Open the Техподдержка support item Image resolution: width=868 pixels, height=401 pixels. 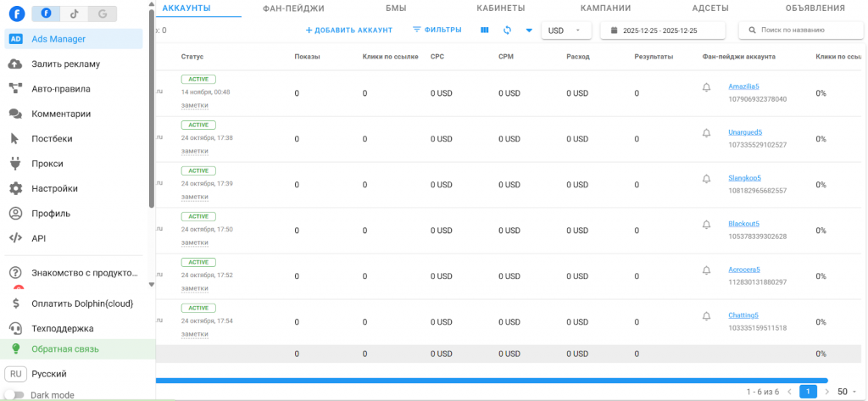tap(62, 328)
